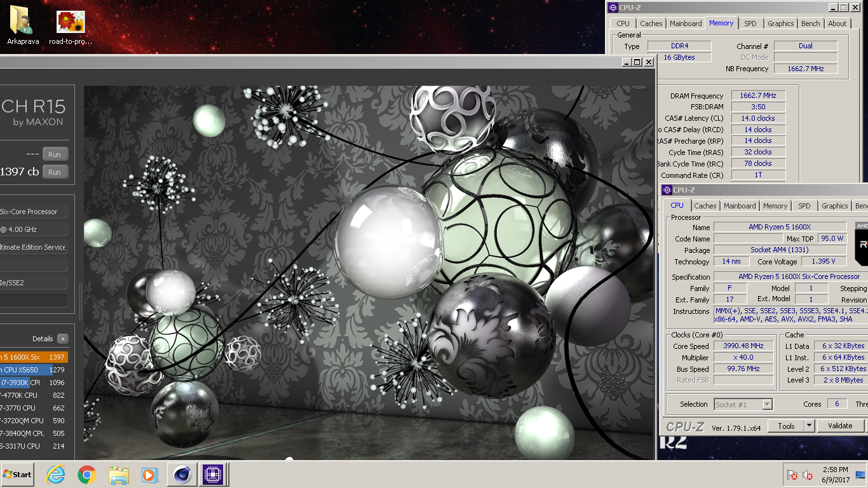Click the Cycle Time 32 clocks value

758,152
